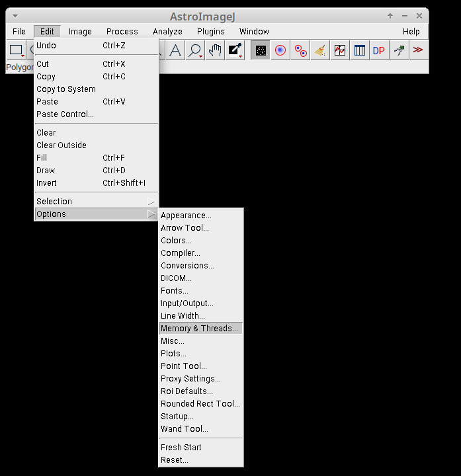Image resolution: width=461 pixels, height=476 pixels.
Task: Choose Clear from Edit menu
Action: [97, 133]
